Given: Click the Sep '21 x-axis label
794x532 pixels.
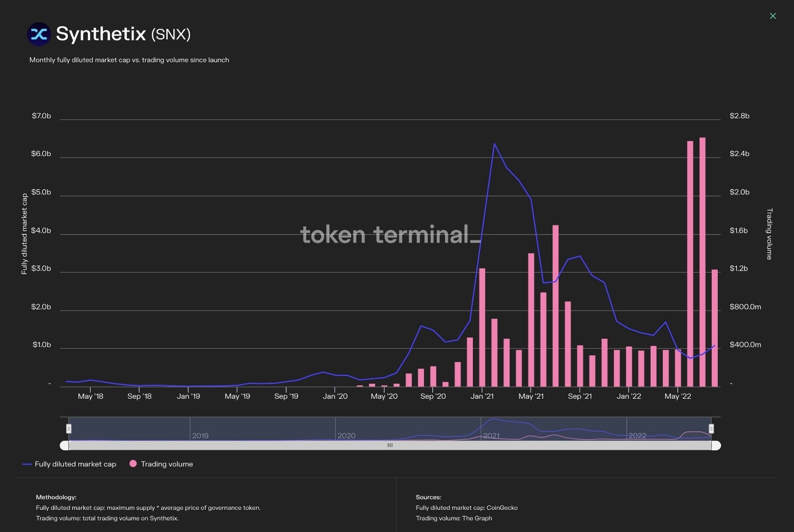Looking at the screenshot, I should (580, 397).
